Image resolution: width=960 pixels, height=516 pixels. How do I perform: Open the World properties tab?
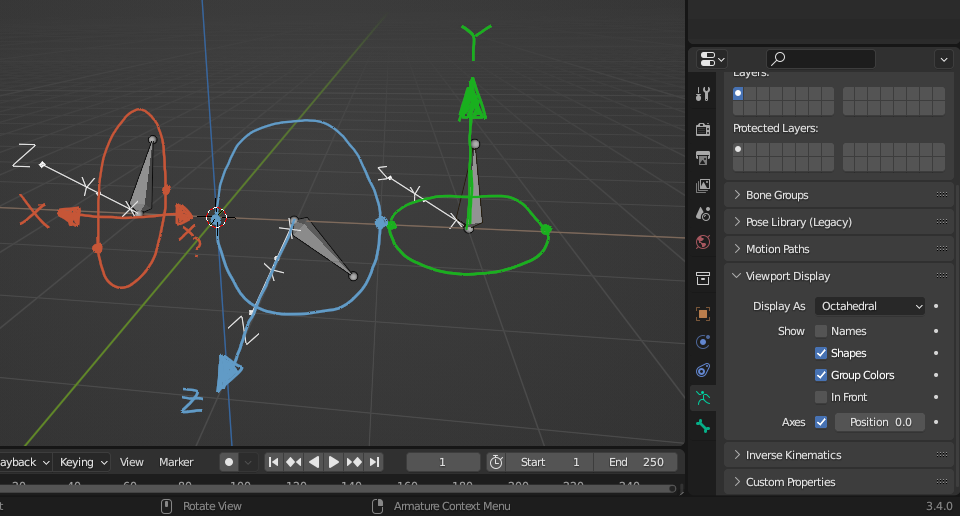[x=703, y=242]
